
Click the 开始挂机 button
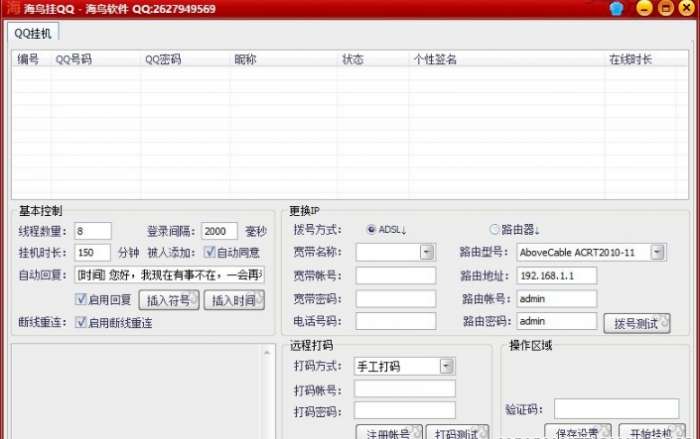652,432
